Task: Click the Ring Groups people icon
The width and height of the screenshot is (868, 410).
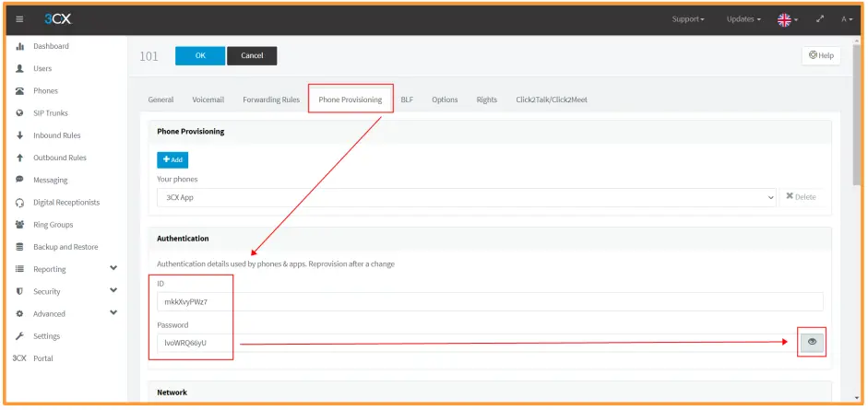Action: (x=20, y=224)
